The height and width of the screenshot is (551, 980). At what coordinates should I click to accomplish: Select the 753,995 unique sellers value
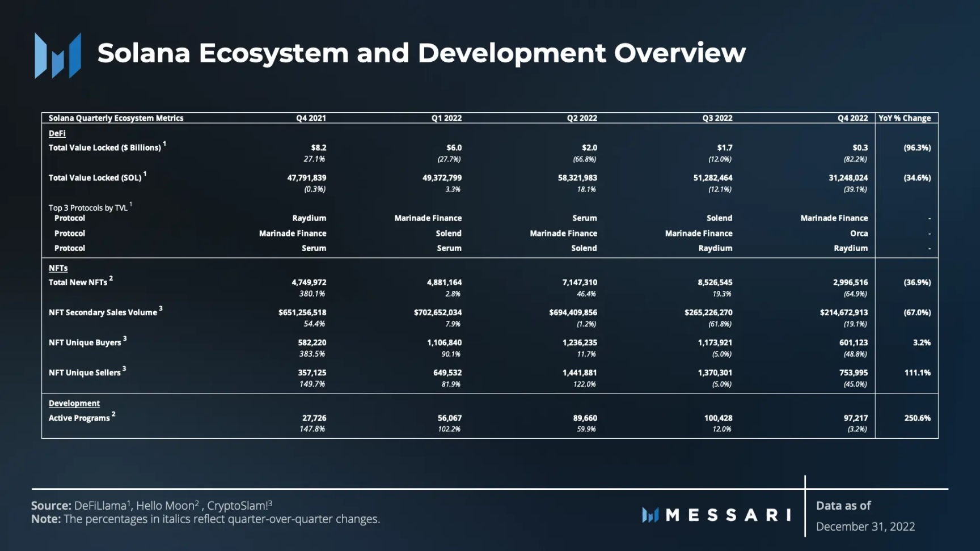(854, 372)
